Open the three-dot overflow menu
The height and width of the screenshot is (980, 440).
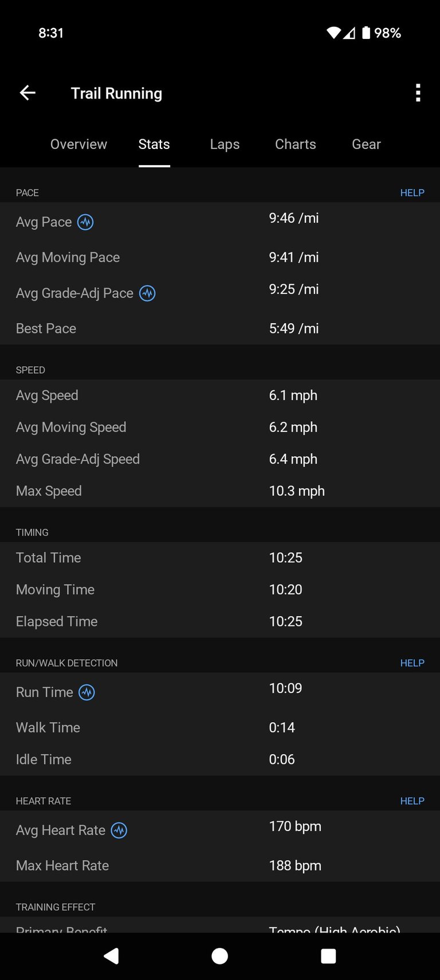(x=418, y=93)
